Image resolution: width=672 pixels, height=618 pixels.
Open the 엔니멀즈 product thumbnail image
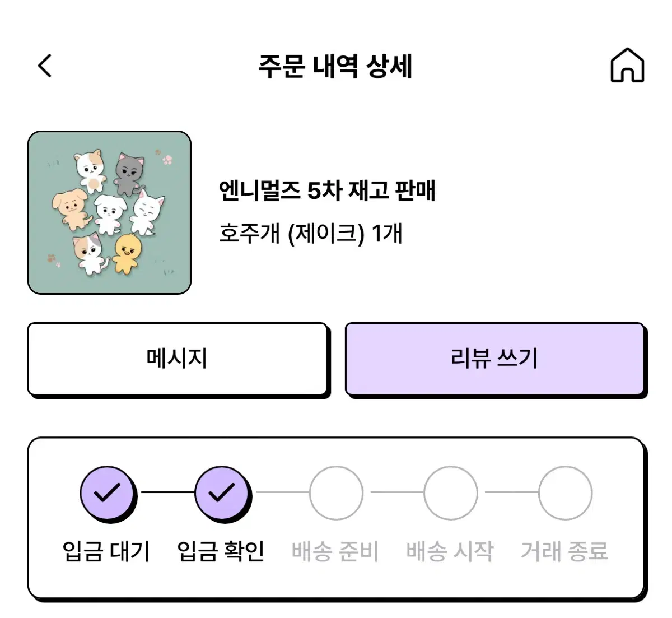click(x=109, y=212)
